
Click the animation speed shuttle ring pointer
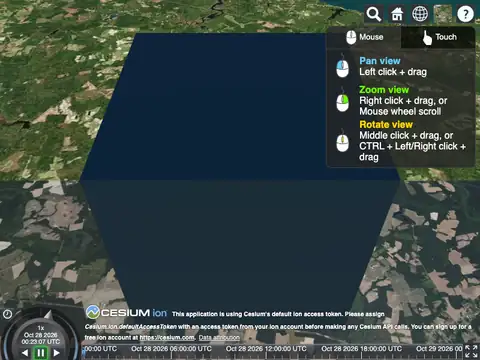[x=48, y=314]
